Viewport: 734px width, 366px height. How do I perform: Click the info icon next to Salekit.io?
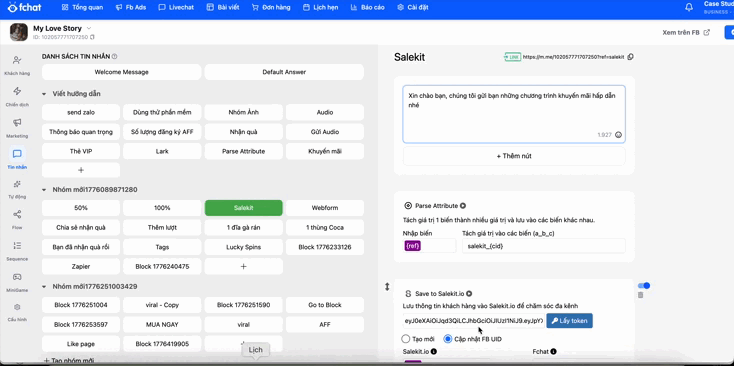(434, 351)
